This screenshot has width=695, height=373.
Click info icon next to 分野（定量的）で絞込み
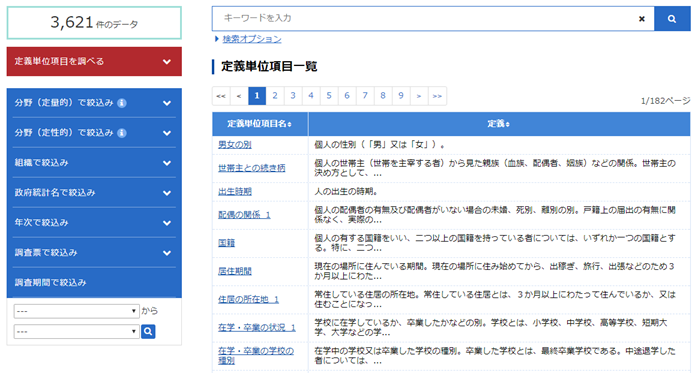point(122,103)
